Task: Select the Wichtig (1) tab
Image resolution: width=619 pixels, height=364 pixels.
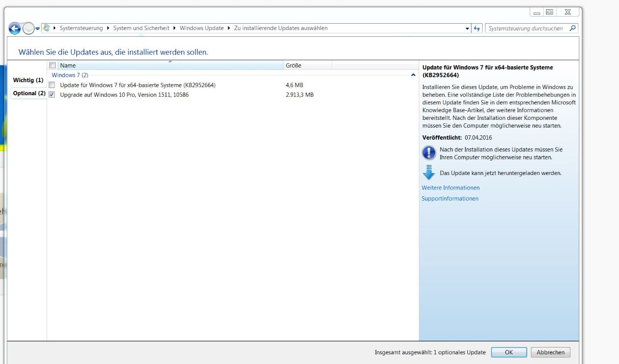Action: (x=28, y=80)
